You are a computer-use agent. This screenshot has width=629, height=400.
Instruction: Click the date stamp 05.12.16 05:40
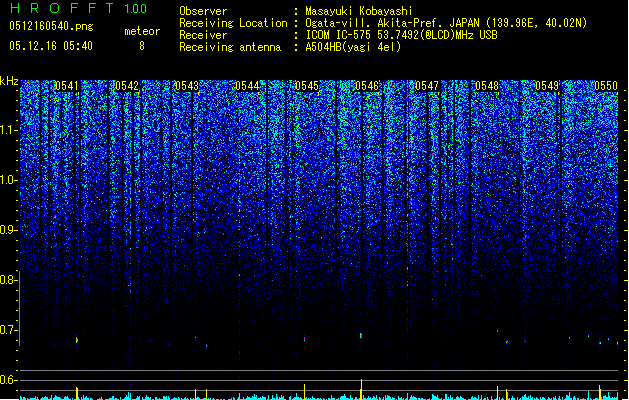[51, 46]
